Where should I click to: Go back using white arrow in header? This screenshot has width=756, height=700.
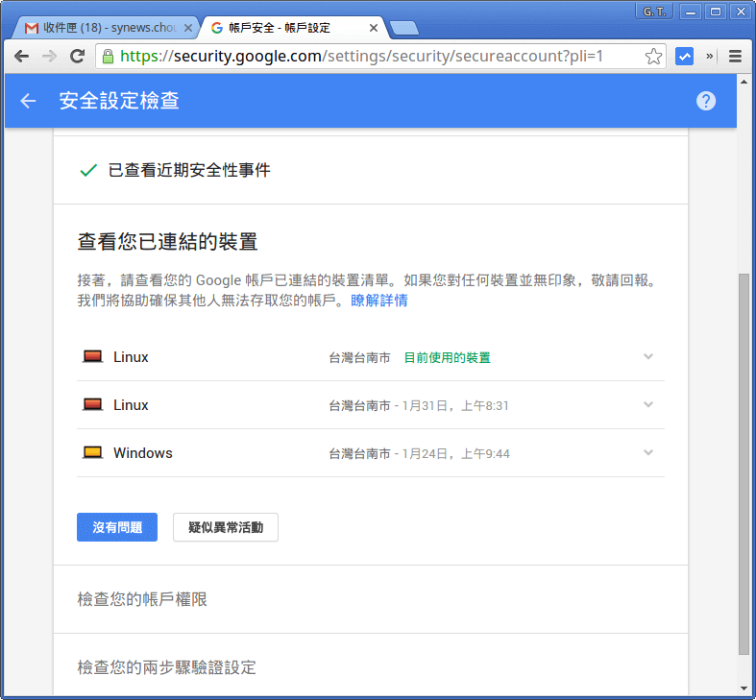pyautogui.click(x=28, y=101)
